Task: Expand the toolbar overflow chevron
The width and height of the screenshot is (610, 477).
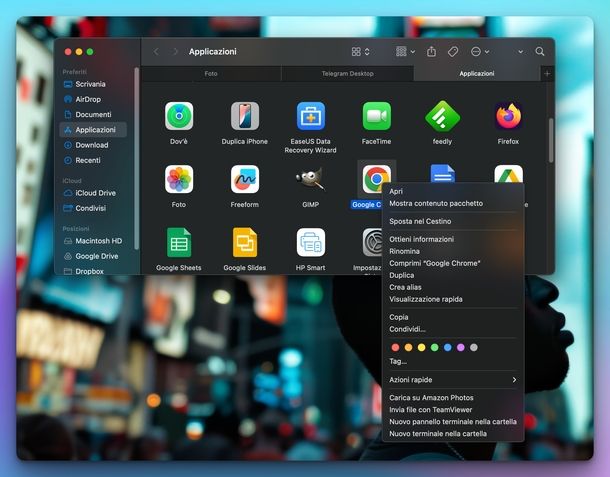Action: (x=521, y=51)
